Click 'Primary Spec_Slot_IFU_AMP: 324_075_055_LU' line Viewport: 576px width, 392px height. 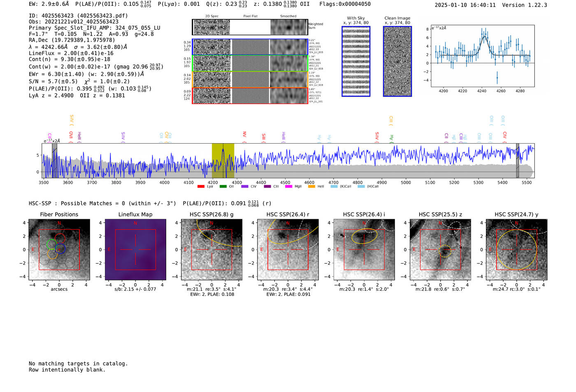(x=95, y=28)
